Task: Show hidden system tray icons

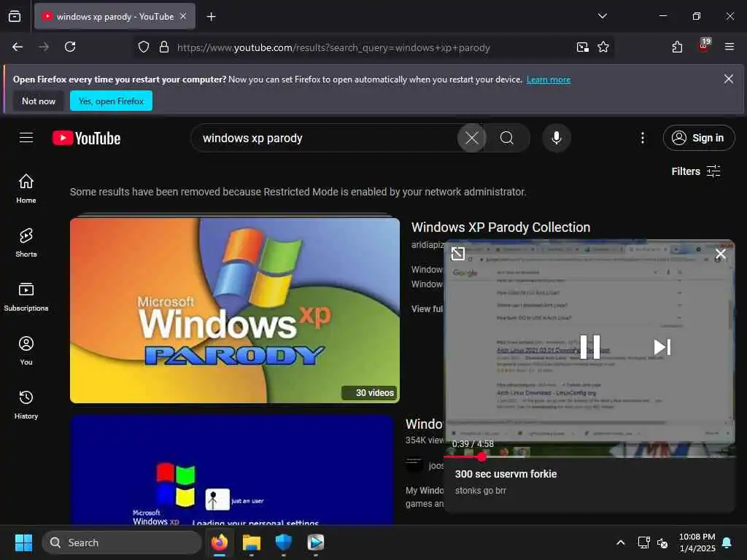Action: click(x=620, y=542)
